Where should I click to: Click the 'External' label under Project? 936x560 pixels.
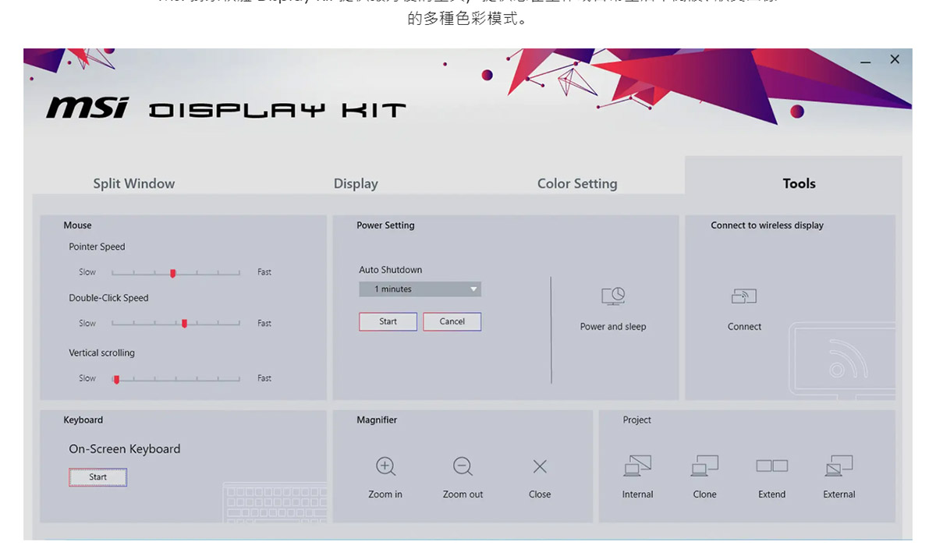click(x=839, y=494)
